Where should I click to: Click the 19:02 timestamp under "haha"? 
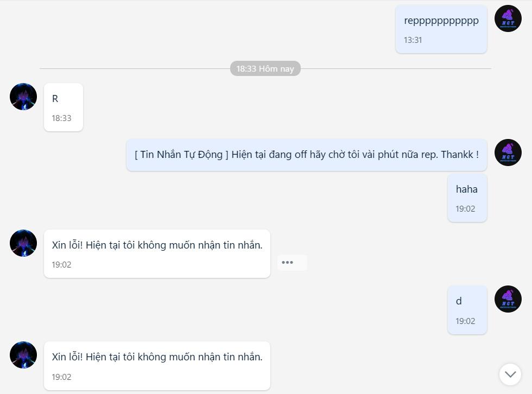click(x=465, y=209)
